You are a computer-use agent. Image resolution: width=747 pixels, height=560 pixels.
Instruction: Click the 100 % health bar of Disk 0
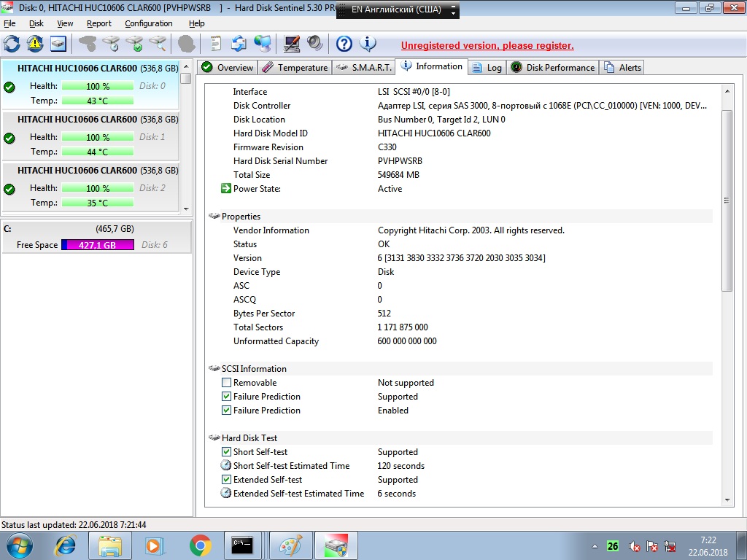tap(98, 86)
